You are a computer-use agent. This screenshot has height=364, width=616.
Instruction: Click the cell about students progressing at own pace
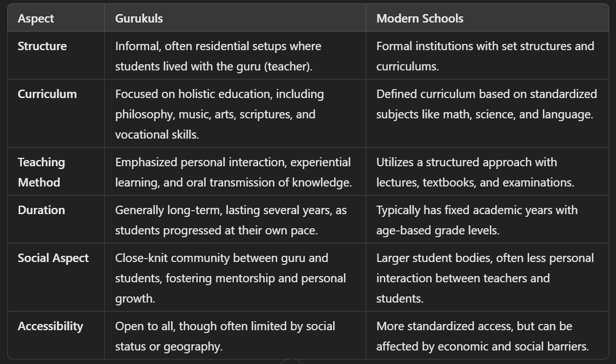pyautogui.click(x=231, y=220)
